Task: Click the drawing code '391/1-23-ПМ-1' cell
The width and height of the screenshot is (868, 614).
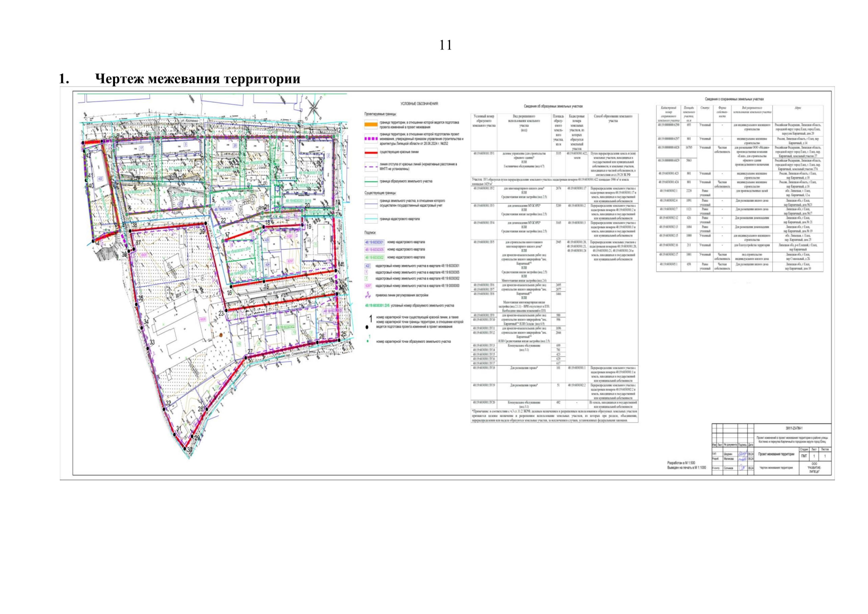Action: pyautogui.click(x=794, y=428)
